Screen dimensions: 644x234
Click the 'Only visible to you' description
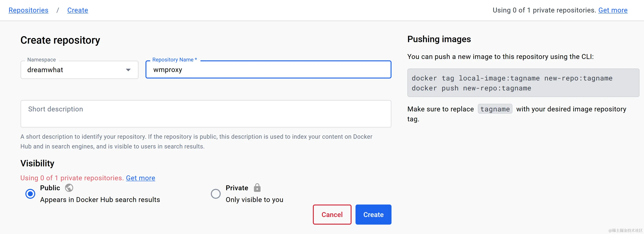point(254,200)
